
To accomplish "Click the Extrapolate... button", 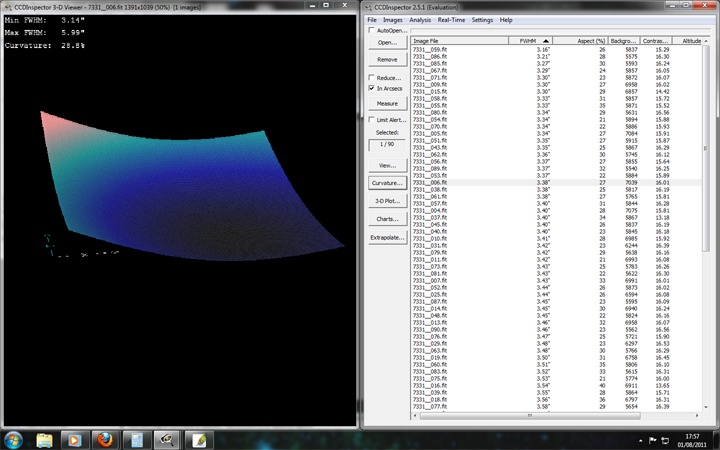I will click(x=388, y=238).
